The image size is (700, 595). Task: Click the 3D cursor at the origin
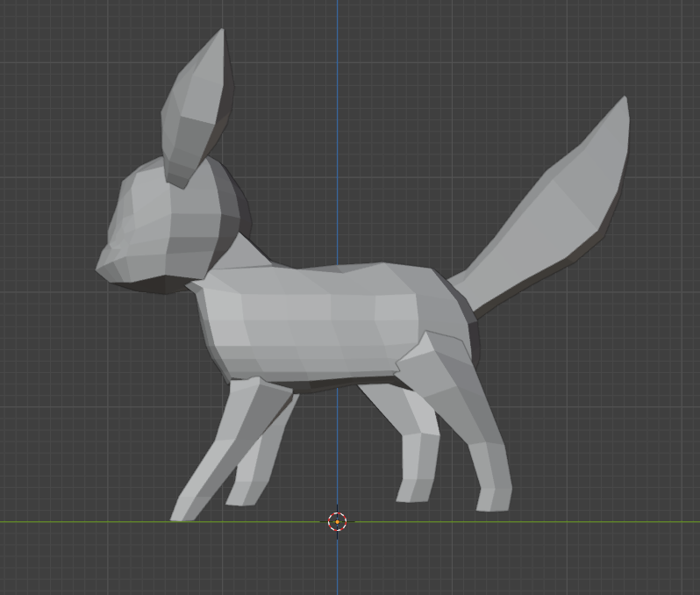click(338, 521)
